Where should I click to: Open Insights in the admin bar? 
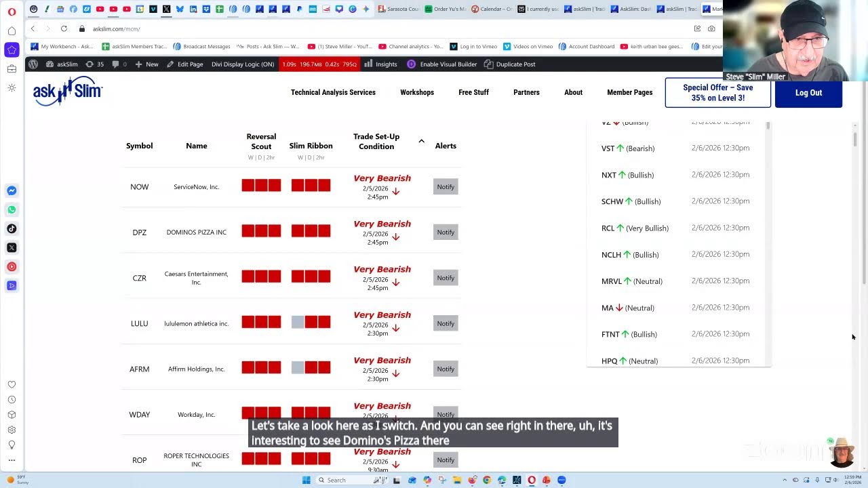(x=380, y=64)
